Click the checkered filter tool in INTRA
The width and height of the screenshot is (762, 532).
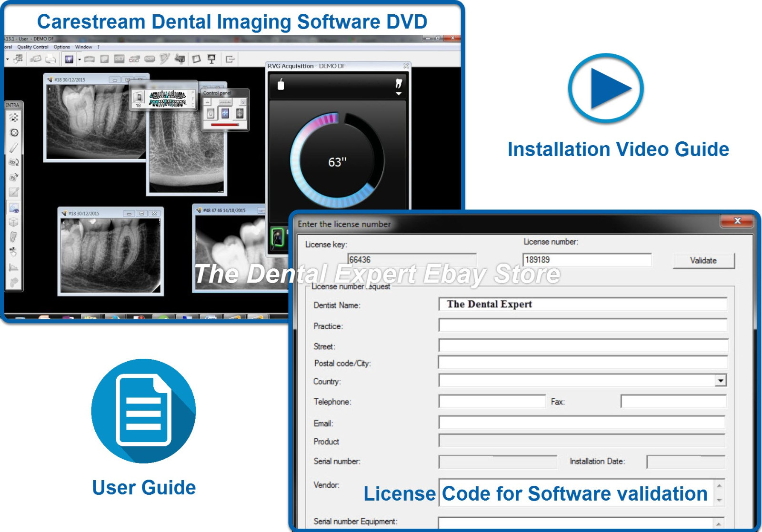coord(14,118)
